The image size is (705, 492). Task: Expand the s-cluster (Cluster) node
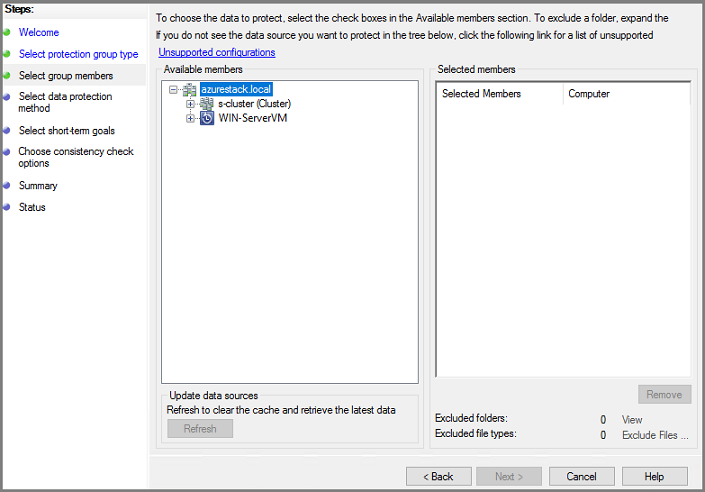tap(190, 104)
